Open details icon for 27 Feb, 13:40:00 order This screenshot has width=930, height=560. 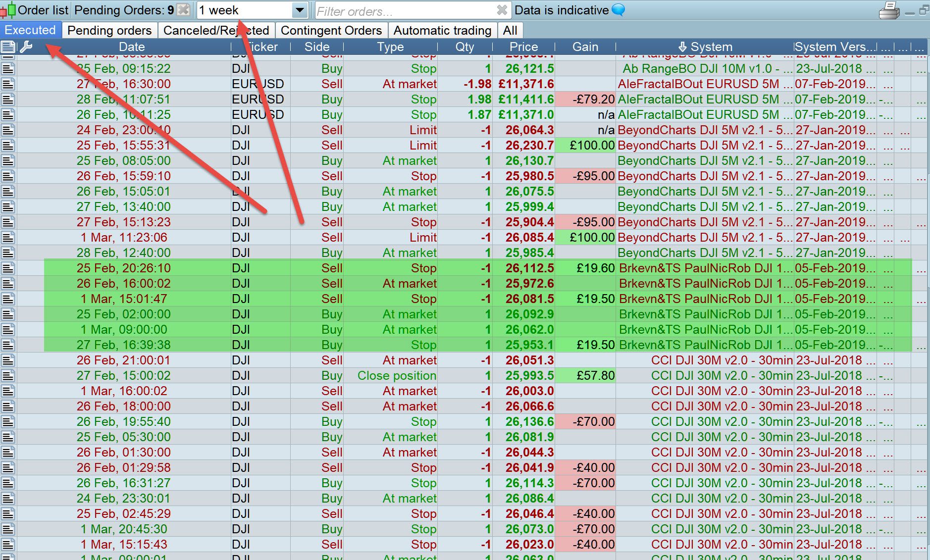pos(8,206)
